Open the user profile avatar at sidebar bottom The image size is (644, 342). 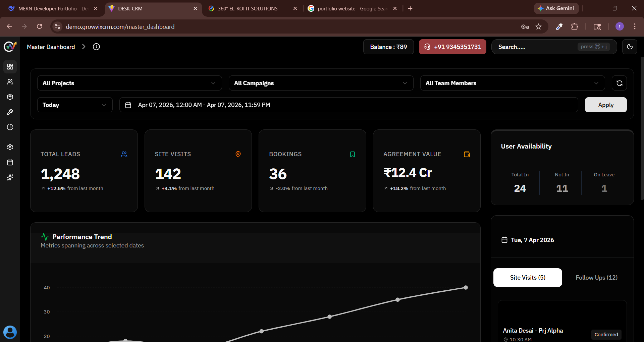tap(10, 332)
